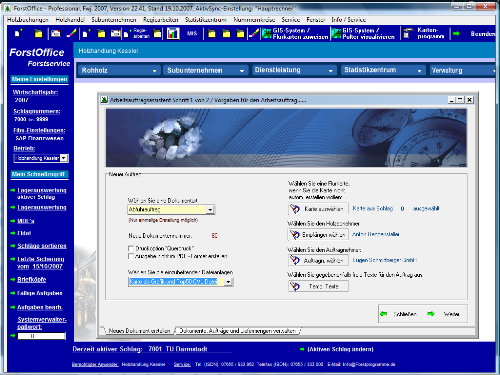Open the Aufgaben bearb. link
The width and height of the screenshot is (500, 375).
pos(40,307)
